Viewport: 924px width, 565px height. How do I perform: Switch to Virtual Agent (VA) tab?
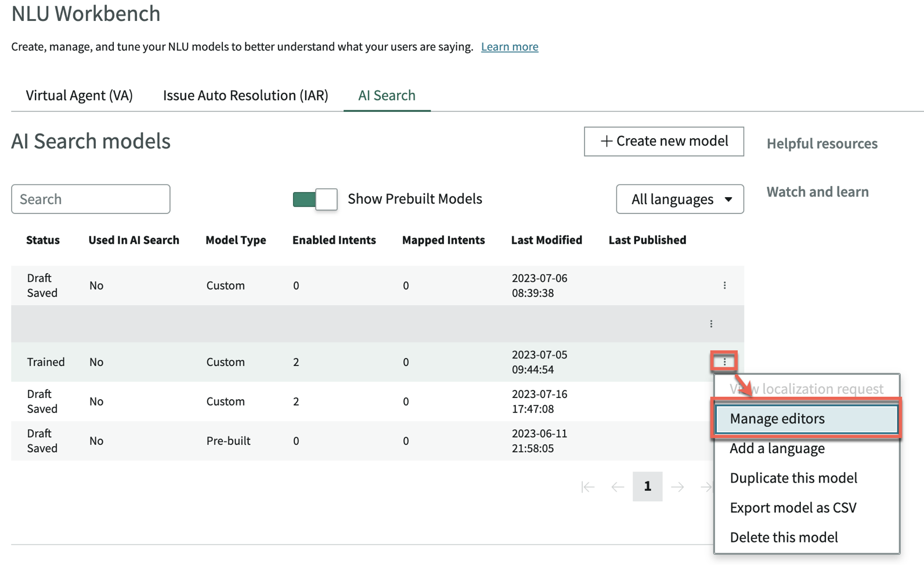coord(80,95)
